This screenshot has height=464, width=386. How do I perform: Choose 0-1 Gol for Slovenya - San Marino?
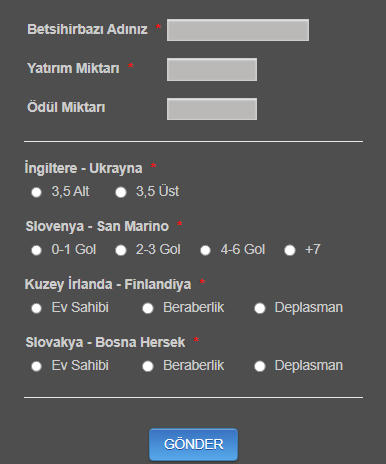tap(36, 250)
